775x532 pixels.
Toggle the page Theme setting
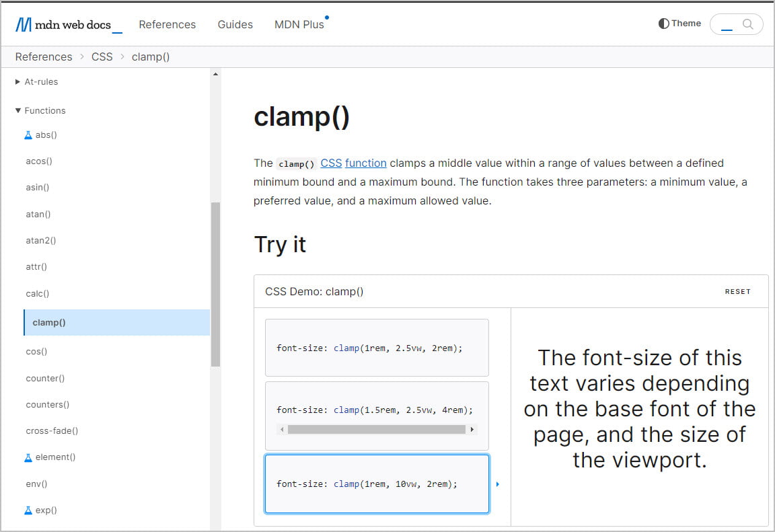(679, 23)
